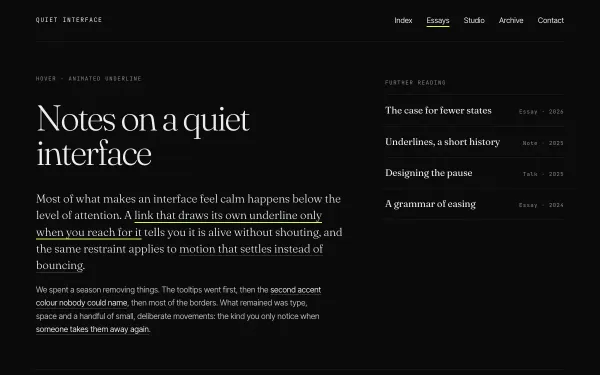Click the "Talk · 2025" meta label
The image size is (600, 375).
coord(543,174)
